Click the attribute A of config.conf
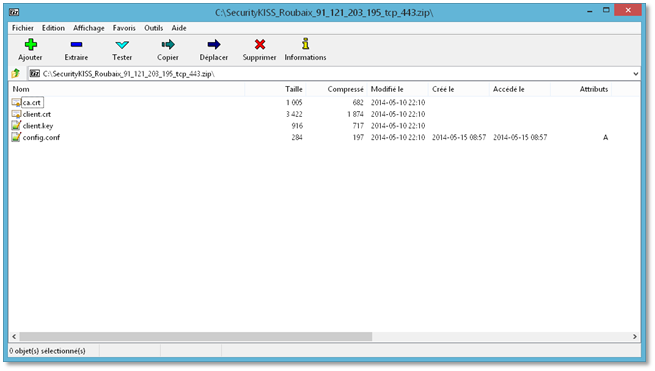655x371 pixels. 605,137
